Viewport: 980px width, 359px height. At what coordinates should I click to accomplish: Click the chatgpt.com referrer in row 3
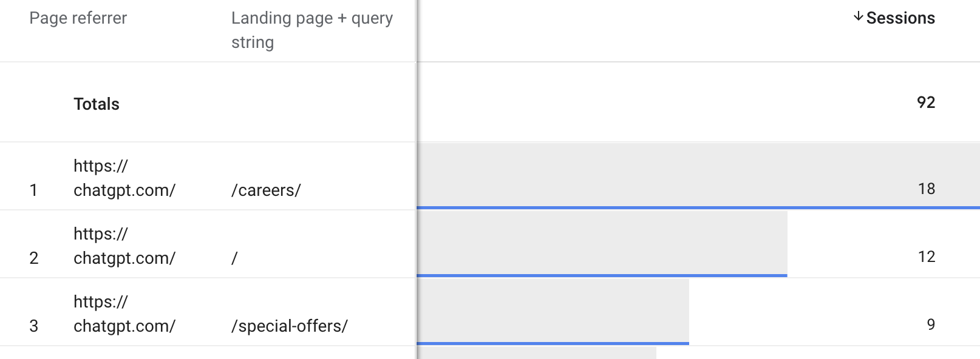(x=124, y=314)
